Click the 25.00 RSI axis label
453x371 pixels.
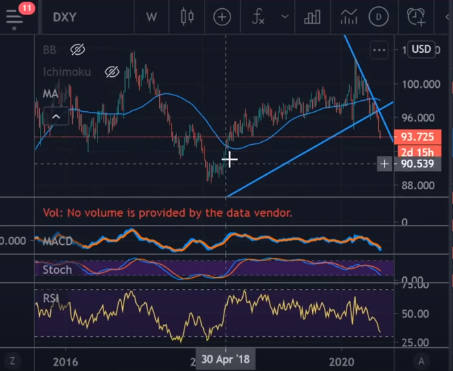tap(415, 342)
